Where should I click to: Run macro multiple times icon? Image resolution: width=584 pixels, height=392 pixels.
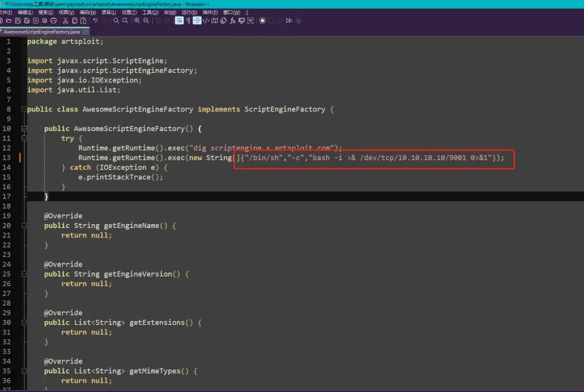[x=289, y=21]
